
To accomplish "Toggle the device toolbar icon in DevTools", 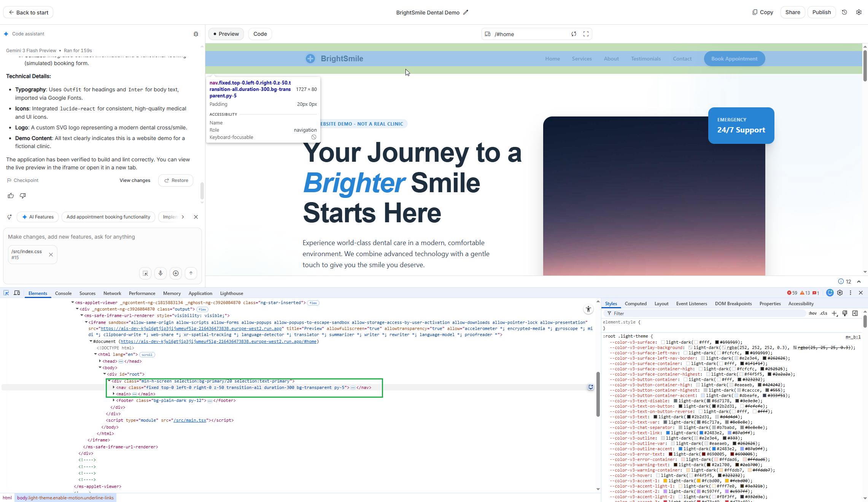I will [17, 293].
